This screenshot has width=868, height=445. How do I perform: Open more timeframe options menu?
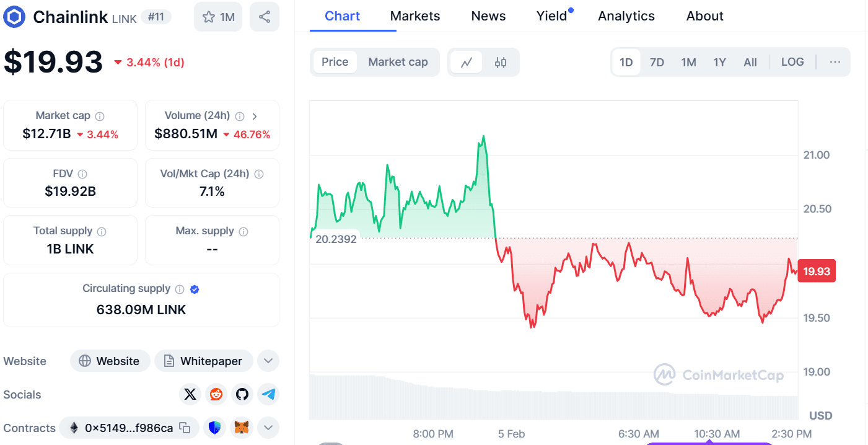(835, 62)
